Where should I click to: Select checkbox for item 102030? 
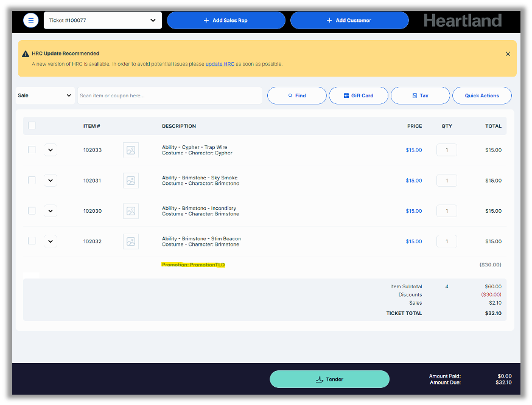[32, 211]
